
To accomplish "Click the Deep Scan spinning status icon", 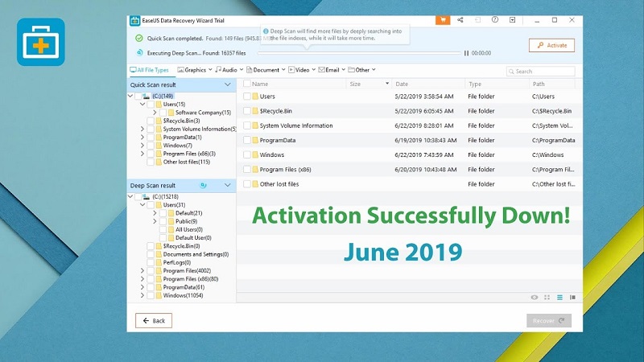I will [x=203, y=185].
